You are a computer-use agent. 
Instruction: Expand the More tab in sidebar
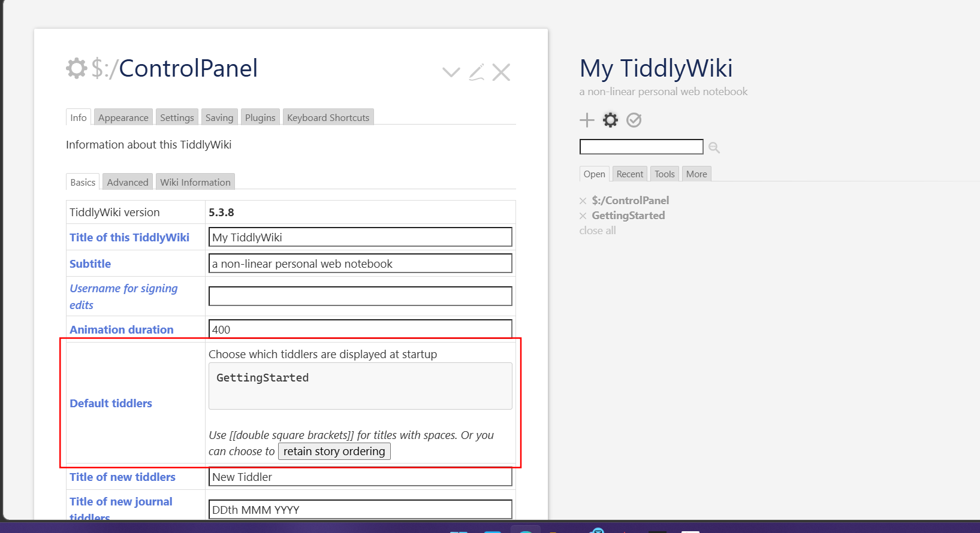(x=696, y=174)
